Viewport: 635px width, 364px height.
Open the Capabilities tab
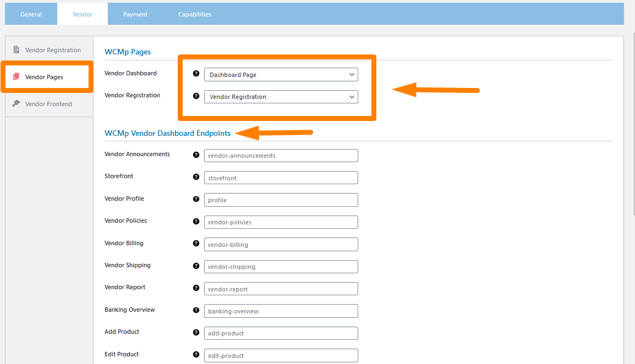pos(195,14)
